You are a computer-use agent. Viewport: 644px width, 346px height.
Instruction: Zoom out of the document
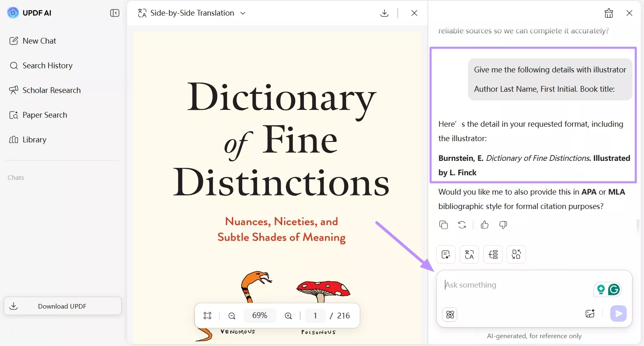[232, 316]
